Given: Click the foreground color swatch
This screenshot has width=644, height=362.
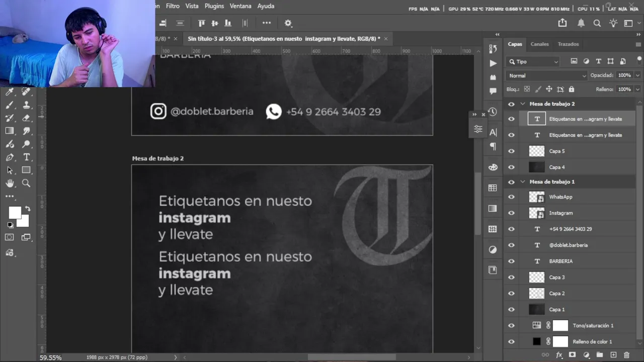Looking at the screenshot, I should [15, 213].
